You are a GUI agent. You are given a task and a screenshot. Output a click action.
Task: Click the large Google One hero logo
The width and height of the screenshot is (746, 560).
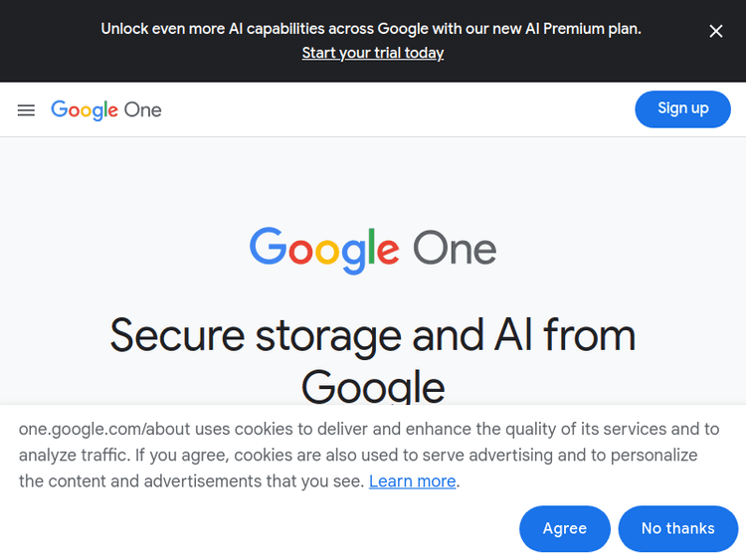pyautogui.click(x=373, y=249)
